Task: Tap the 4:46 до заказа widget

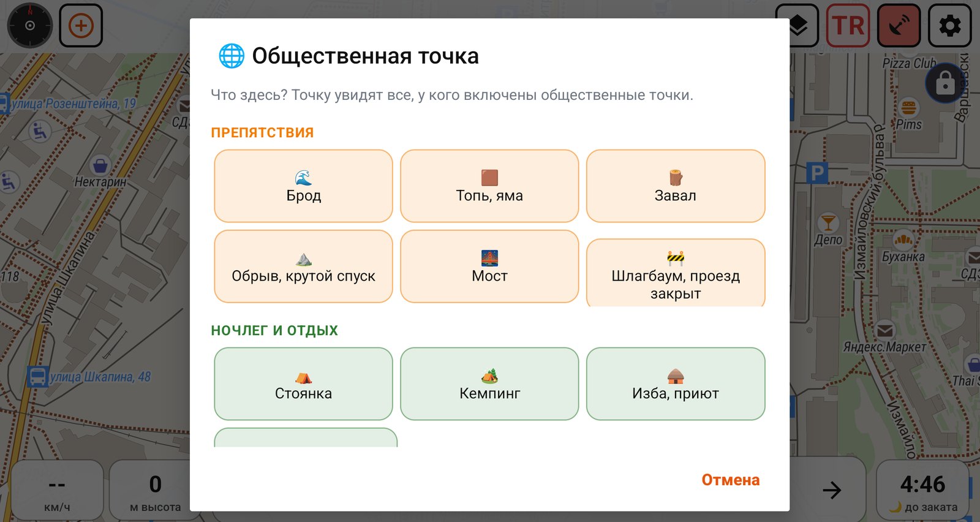Action: tap(922, 491)
